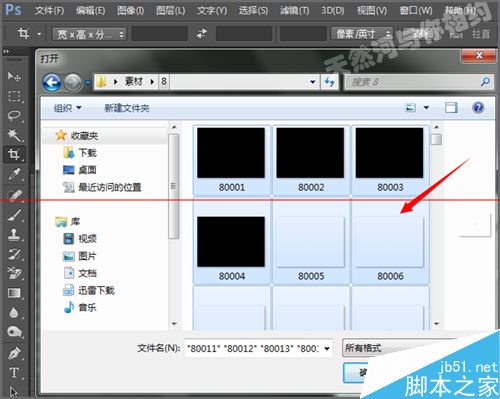The width and height of the screenshot is (500, 399).
Task: Select the Move tool
Action: click(x=14, y=77)
